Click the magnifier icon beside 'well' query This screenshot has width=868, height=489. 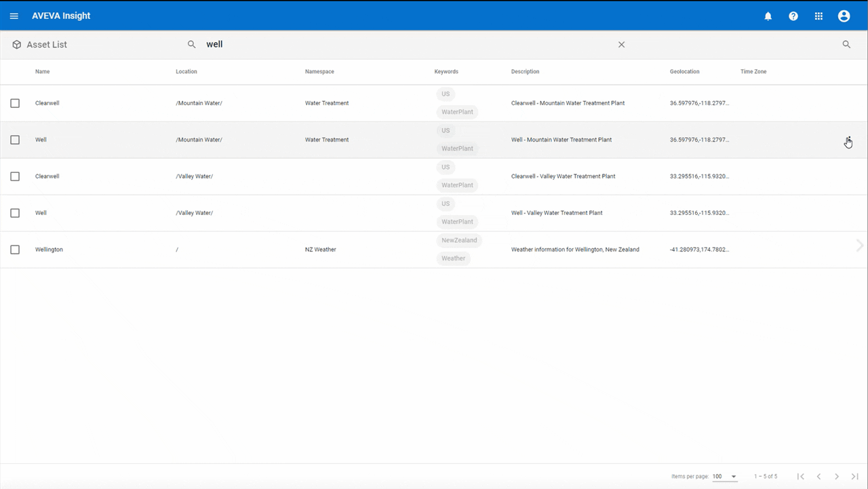[x=192, y=44]
